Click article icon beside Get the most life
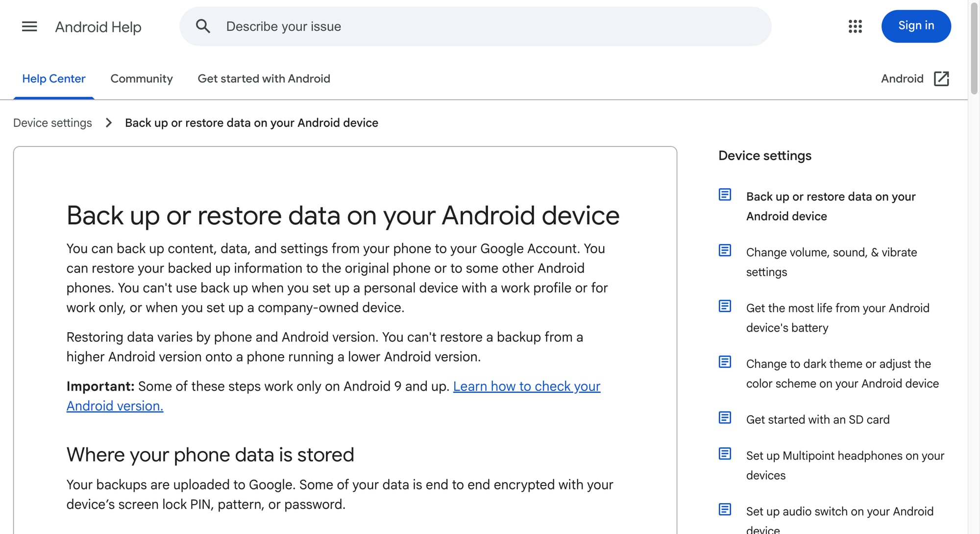Screen dimensions: 980x534 click(x=725, y=306)
